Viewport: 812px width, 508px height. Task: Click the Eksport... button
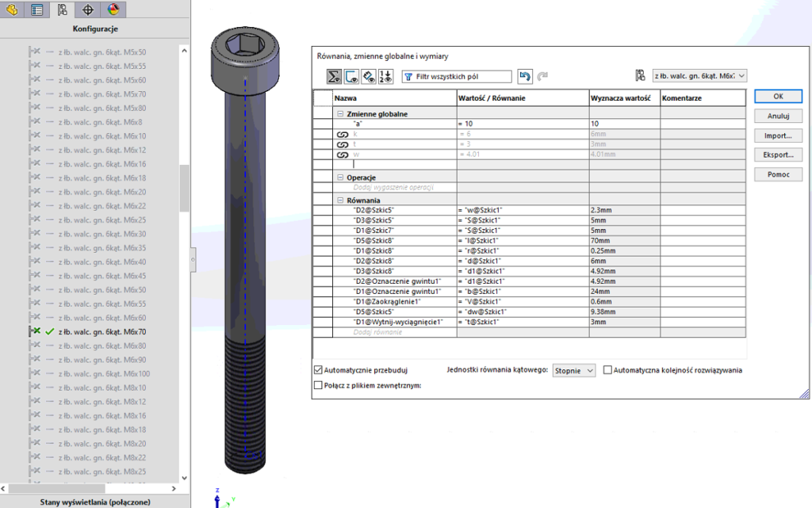pyautogui.click(x=778, y=155)
